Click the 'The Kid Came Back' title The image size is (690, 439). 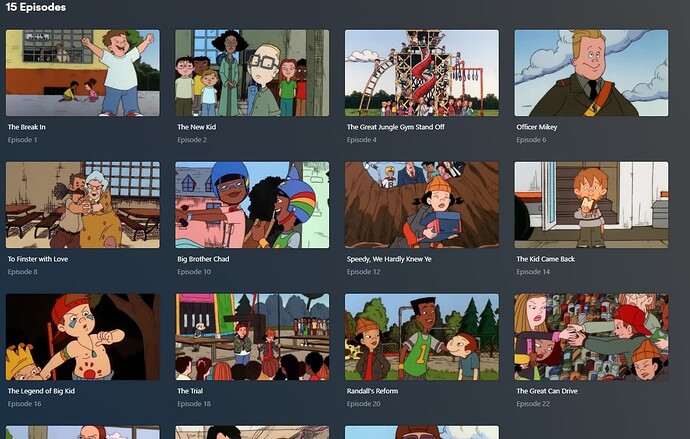[x=546, y=259]
